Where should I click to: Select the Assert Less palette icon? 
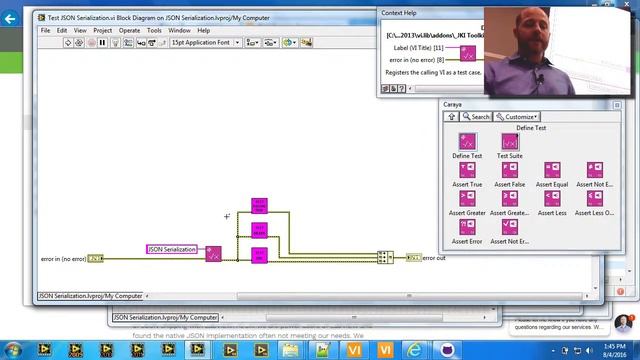point(552,198)
